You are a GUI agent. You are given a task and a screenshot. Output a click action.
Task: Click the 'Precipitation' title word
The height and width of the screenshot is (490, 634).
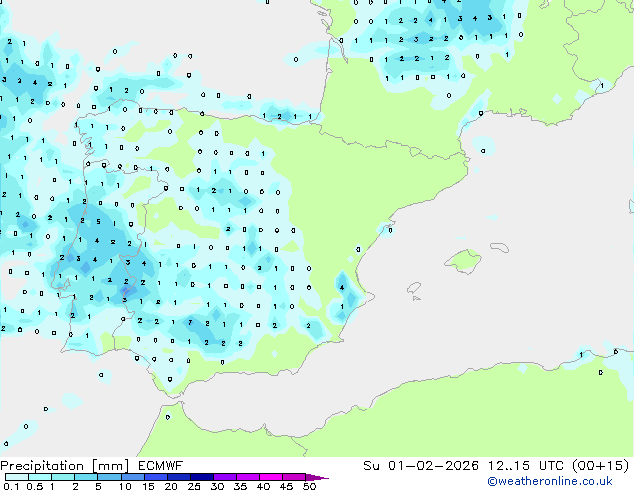pos(42,466)
